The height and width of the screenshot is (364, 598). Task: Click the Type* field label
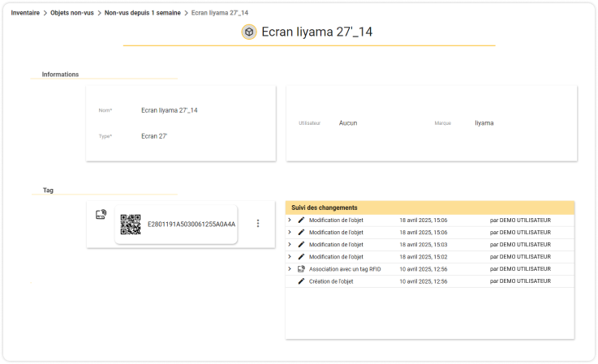[x=105, y=136]
